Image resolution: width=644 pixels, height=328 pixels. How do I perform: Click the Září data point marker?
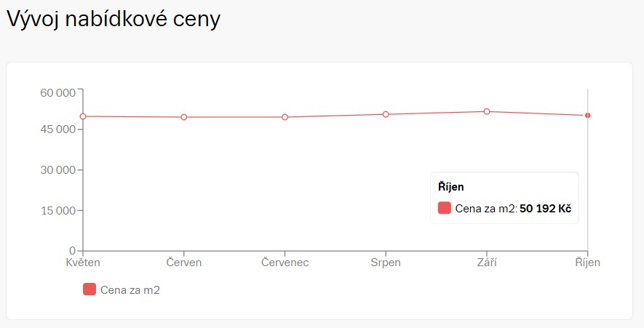pos(487,111)
